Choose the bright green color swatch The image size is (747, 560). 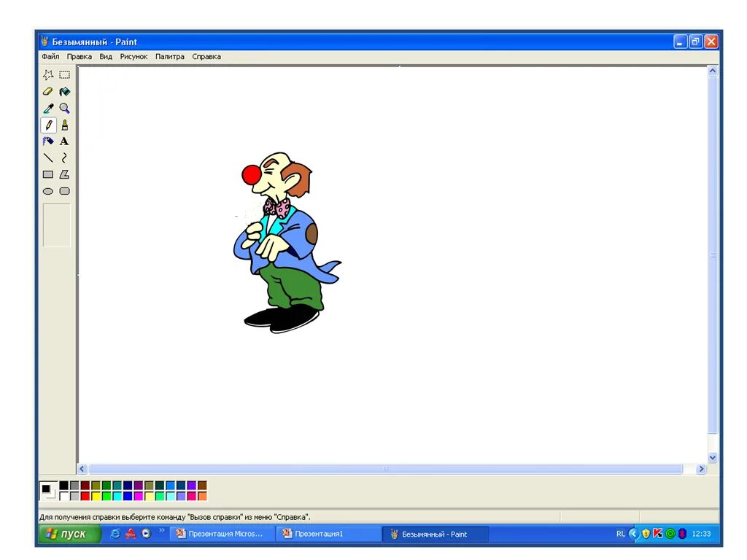[x=107, y=496]
